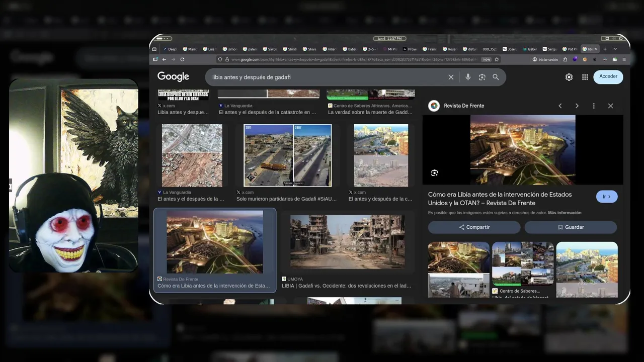Viewport: 644px width, 362px height.
Task: Switch to the killer tab
Action: (329, 49)
